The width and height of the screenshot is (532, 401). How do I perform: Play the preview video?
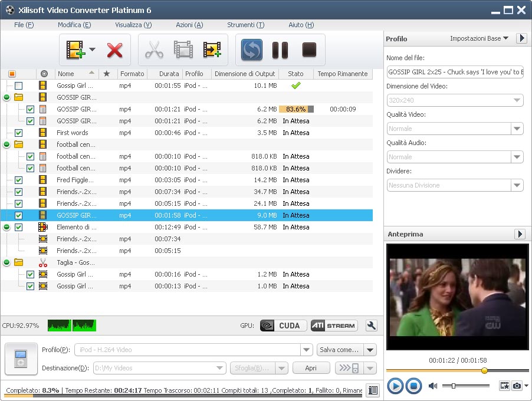395,386
